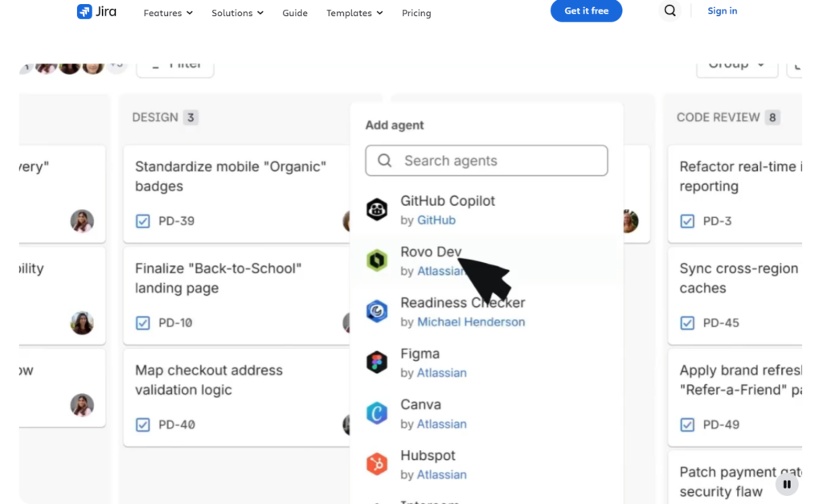Click the Jira logo icon

(x=84, y=11)
